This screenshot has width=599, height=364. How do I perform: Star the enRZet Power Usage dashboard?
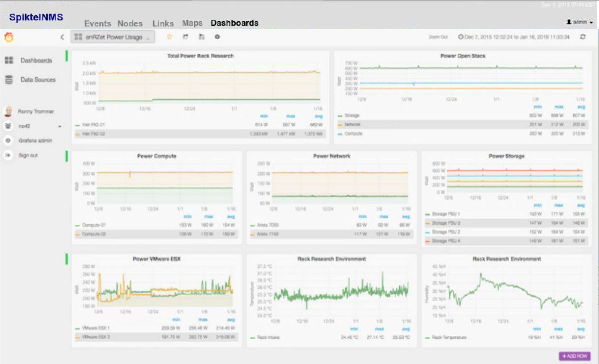click(170, 37)
